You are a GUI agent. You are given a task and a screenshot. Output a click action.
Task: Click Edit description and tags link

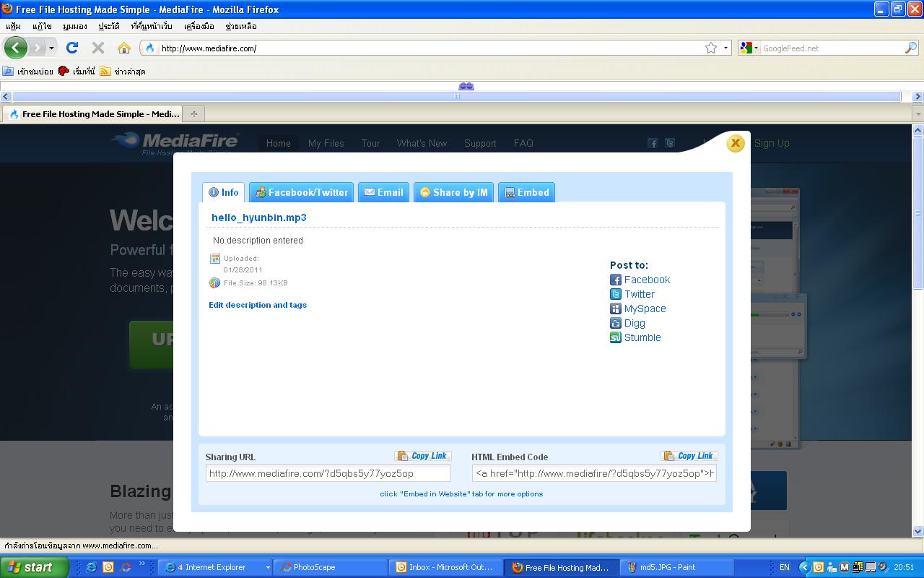tap(258, 305)
